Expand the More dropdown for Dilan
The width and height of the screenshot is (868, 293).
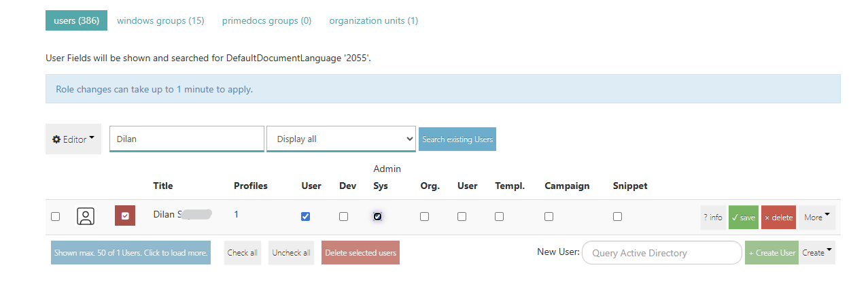817,217
